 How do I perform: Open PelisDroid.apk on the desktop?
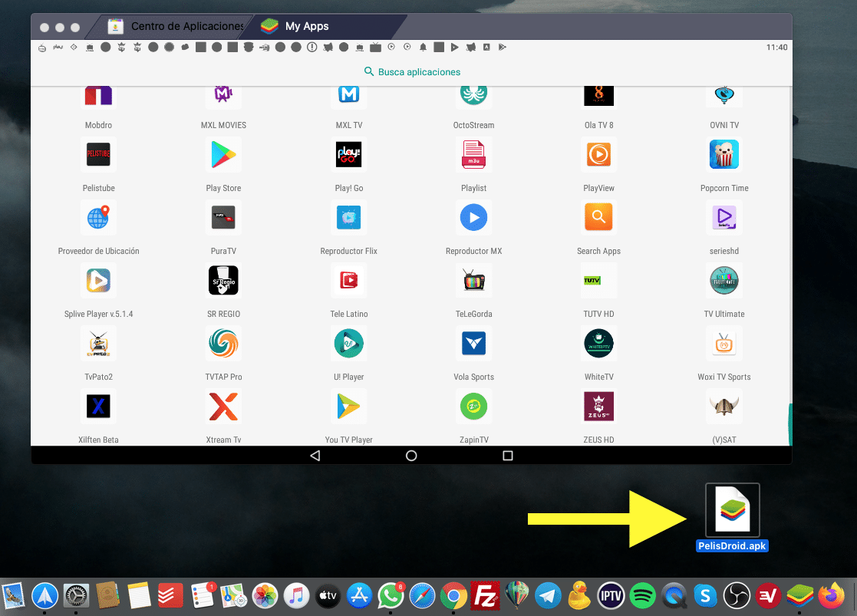point(732,509)
